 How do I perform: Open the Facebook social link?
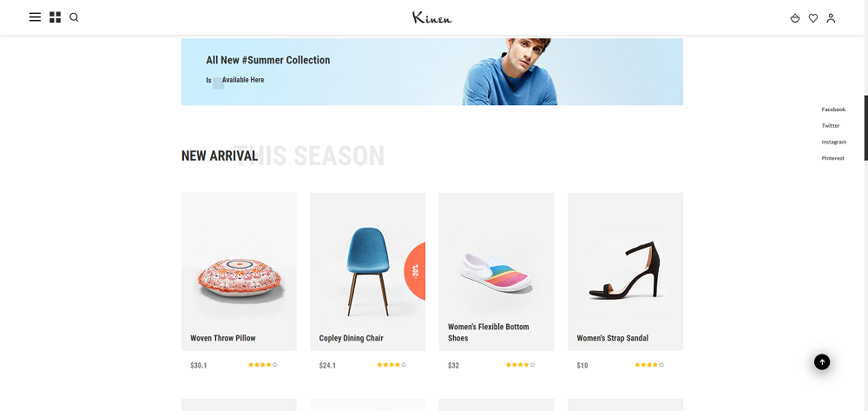click(833, 109)
